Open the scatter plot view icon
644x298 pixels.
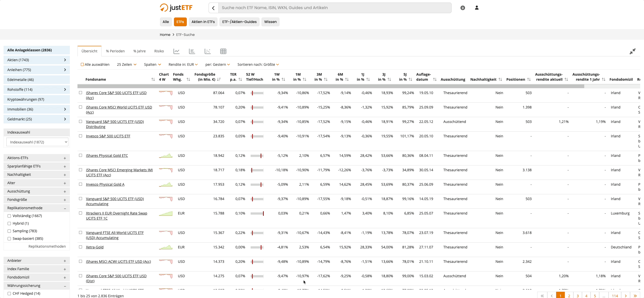(208, 51)
